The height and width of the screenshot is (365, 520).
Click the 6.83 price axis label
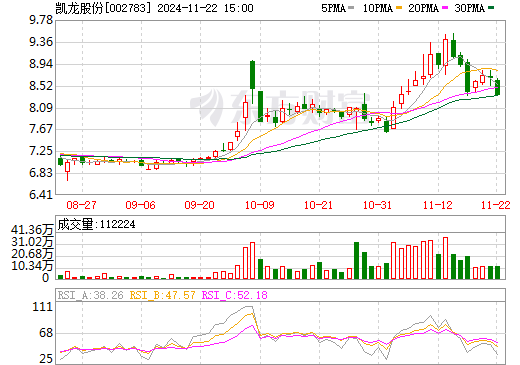(41, 173)
